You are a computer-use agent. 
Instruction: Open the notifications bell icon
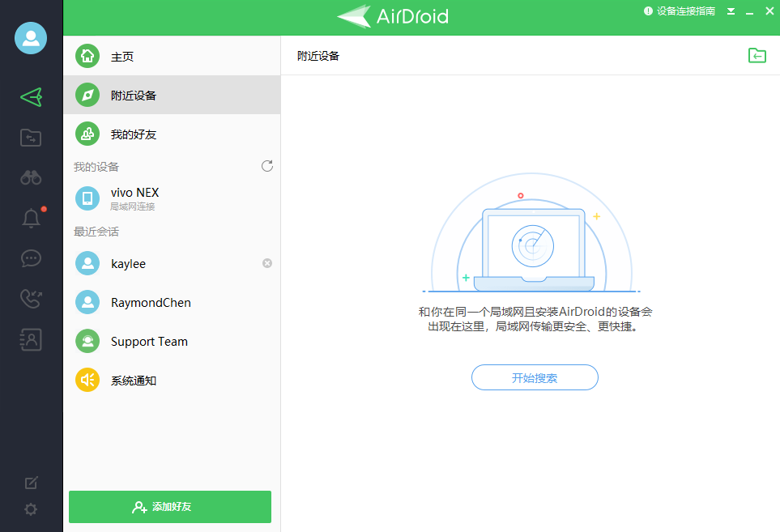pyautogui.click(x=31, y=219)
